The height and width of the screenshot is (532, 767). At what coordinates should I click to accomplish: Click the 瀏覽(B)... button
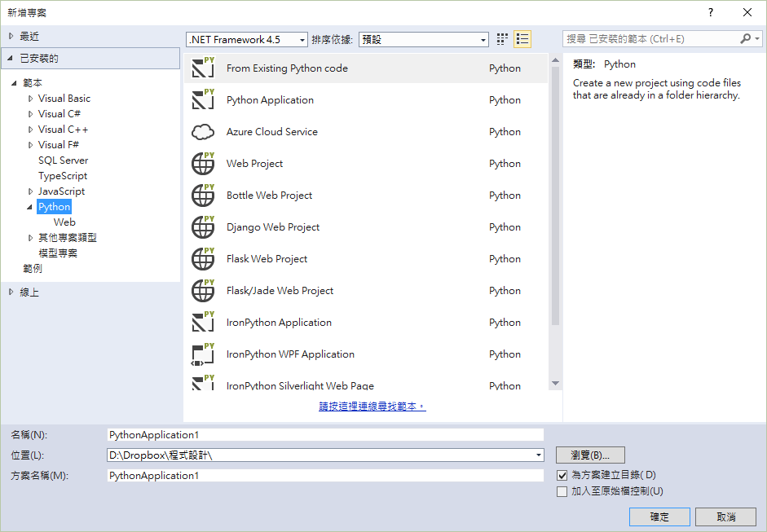[x=590, y=455]
